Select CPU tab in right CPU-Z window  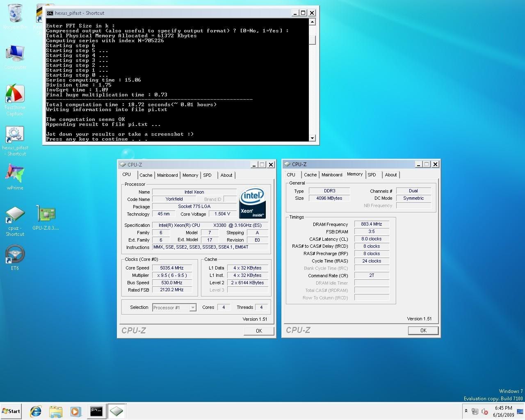[x=291, y=175]
